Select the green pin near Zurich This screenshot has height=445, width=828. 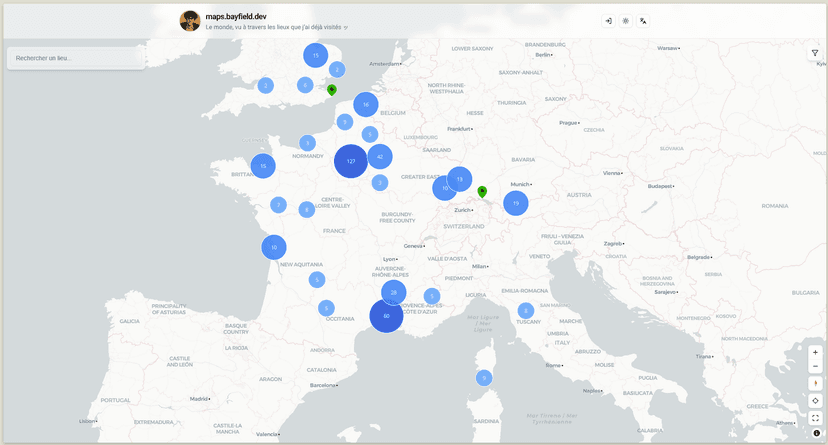click(x=482, y=192)
